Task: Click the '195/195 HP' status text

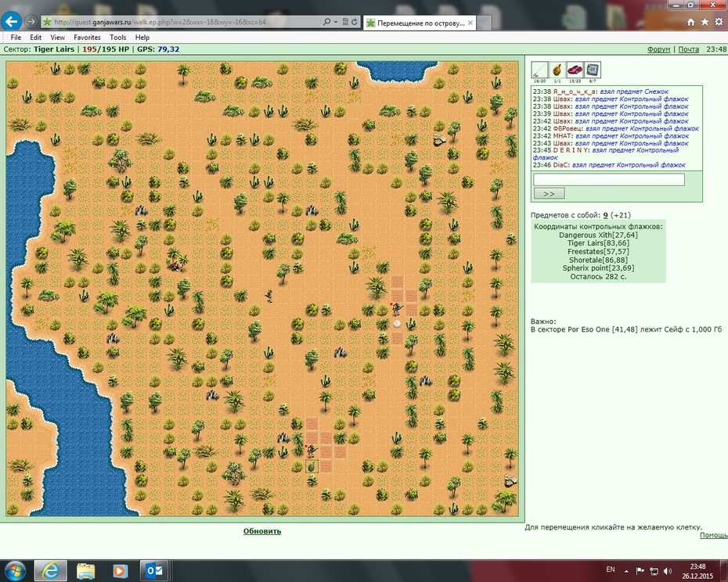Action: point(106,49)
